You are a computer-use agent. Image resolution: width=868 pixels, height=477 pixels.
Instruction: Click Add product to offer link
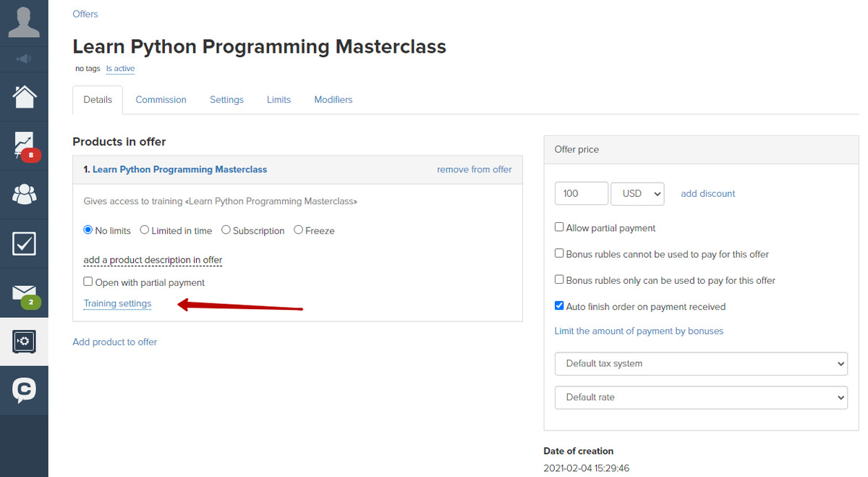114,342
